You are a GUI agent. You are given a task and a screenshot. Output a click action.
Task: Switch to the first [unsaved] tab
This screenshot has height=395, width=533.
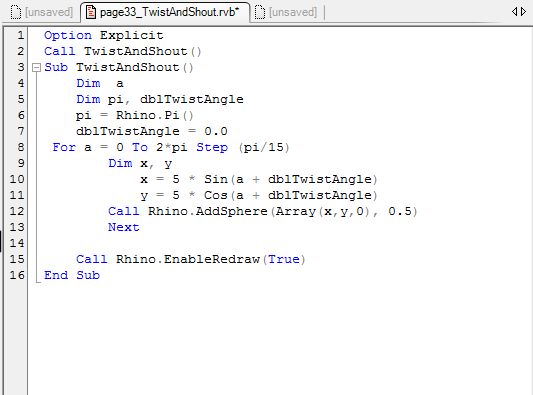[x=41, y=12]
